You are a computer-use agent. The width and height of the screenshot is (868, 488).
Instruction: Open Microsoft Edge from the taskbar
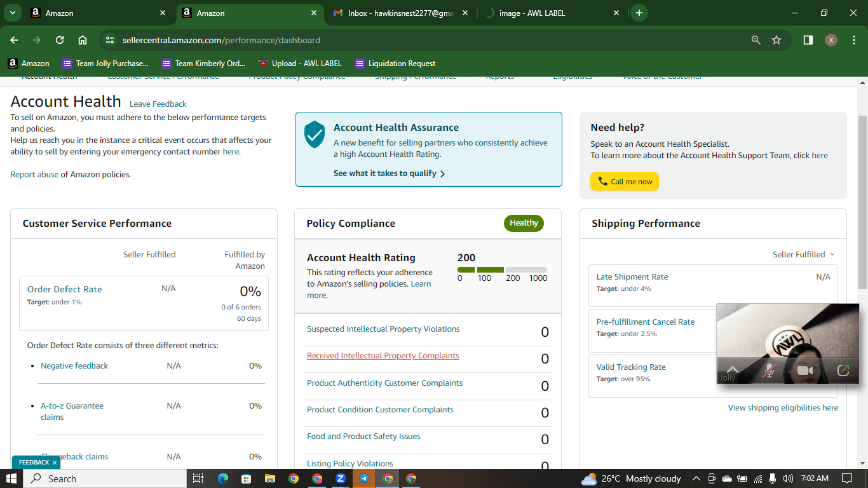[x=222, y=478]
